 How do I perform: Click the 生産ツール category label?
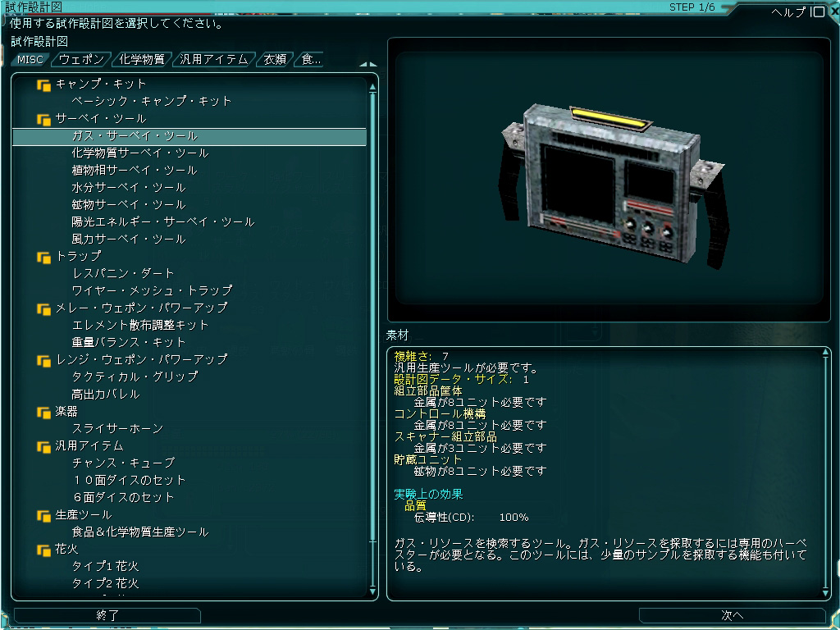[x=83, y=515]
